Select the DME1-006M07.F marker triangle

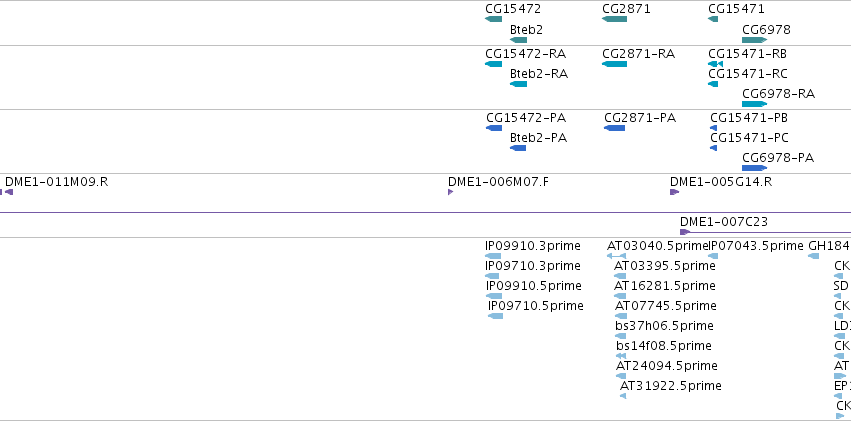coord(451,192)
